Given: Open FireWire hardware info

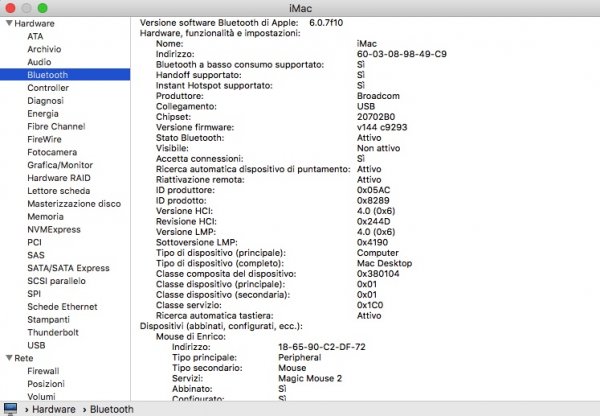Looking at the screenshot, I should pos(44,139).
